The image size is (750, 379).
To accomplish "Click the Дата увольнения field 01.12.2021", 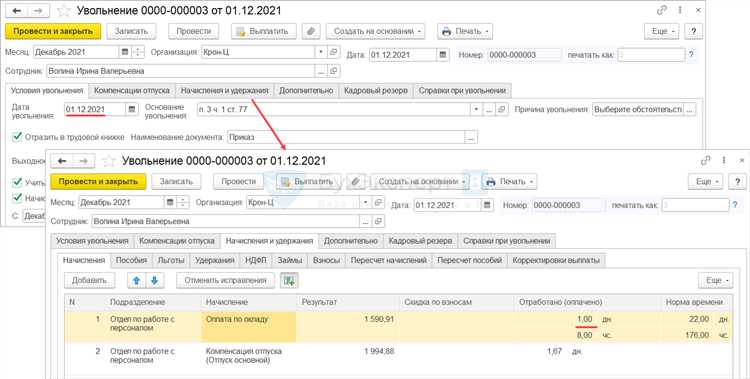I will point(95,110).
